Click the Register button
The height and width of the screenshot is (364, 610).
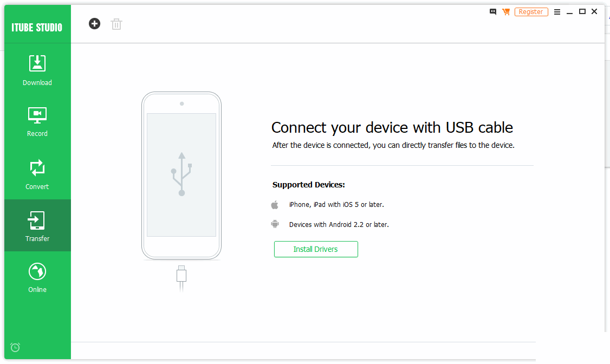click(x=531, y=12)
